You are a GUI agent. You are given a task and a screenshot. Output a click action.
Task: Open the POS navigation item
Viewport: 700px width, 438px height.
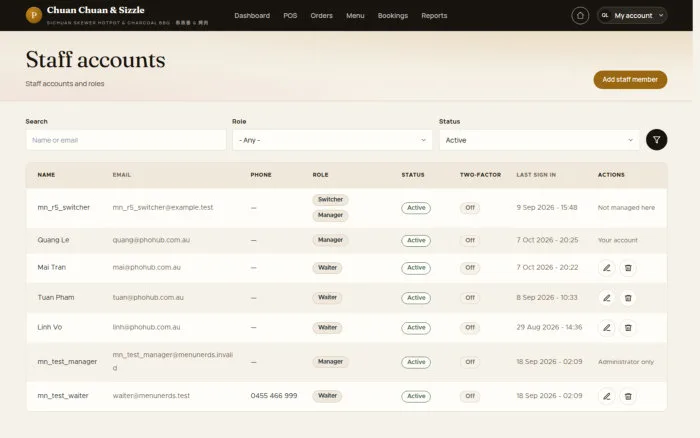[290, 16]
